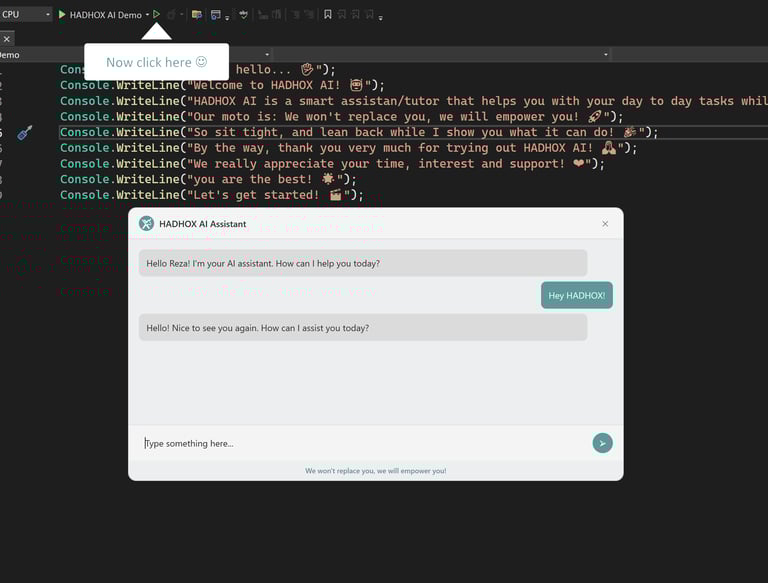Click the 'We won't replace you' footer text

pyautogui.click(x=376, y=471)
